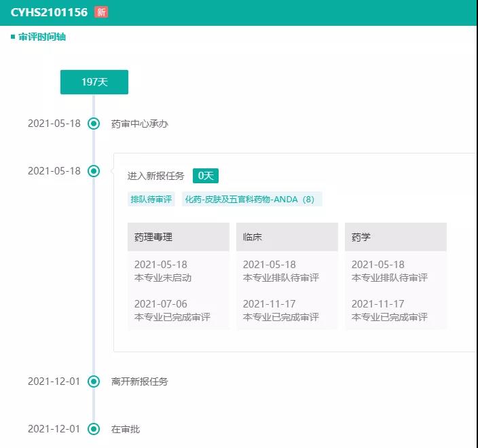
Task: Click timeline marker for 进入新报任务
Action: point(94,171)
